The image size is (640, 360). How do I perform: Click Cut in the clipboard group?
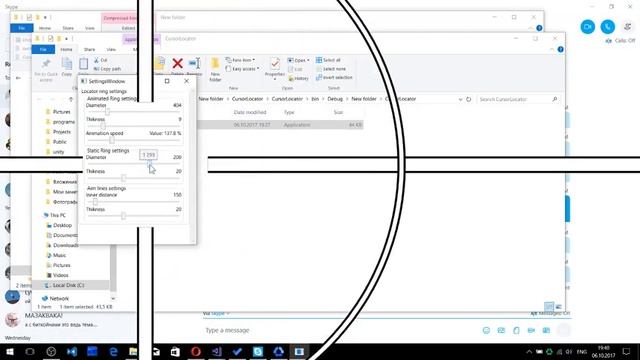pos(100,60)
